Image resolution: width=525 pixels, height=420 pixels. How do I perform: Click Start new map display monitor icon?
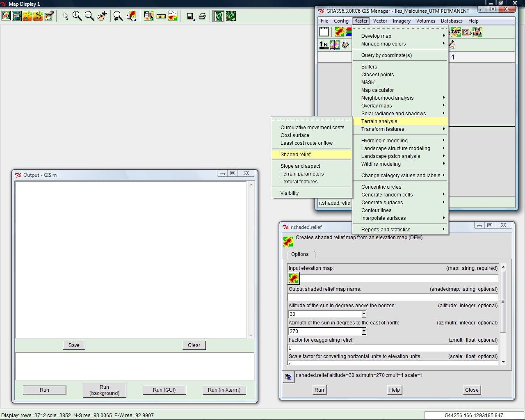click(x=324, y=32)
